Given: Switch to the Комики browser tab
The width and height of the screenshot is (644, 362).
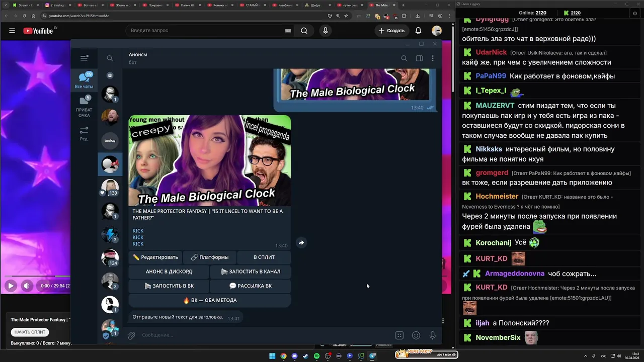Looking at the screenshot, I should point(220,5).
